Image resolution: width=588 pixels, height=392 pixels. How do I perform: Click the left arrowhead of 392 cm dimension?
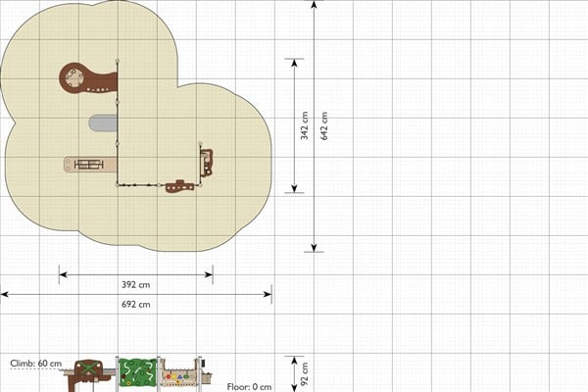coord(64,275)
